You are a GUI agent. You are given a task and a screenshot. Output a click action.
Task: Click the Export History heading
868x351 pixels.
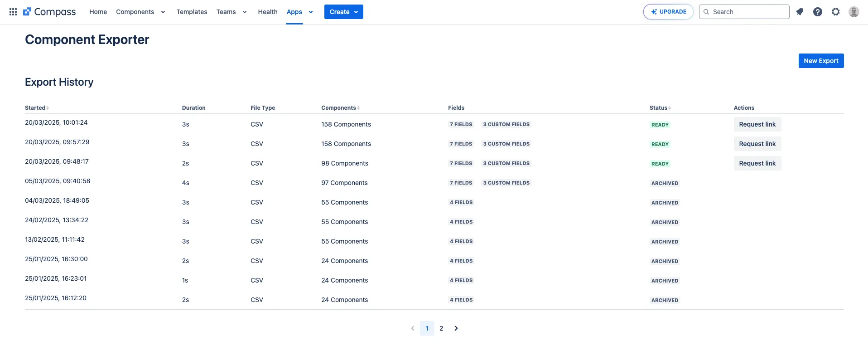pos(59,82)
